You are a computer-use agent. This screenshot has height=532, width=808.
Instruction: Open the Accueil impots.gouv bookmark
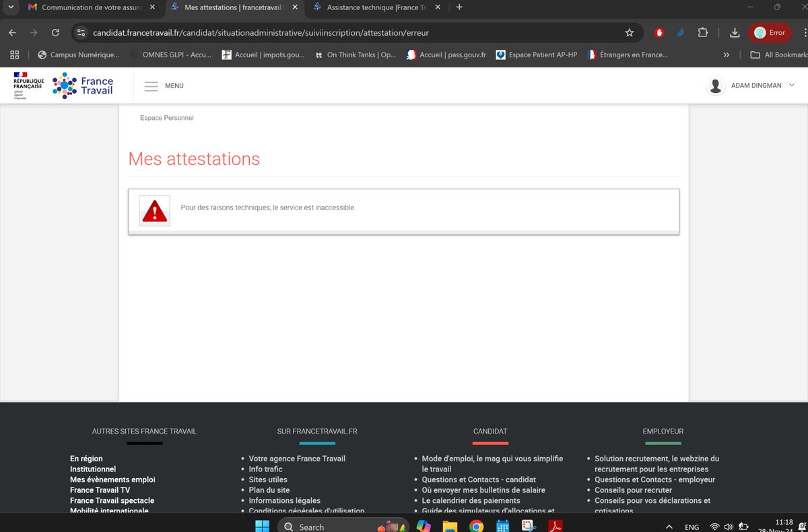click(265, 55)
